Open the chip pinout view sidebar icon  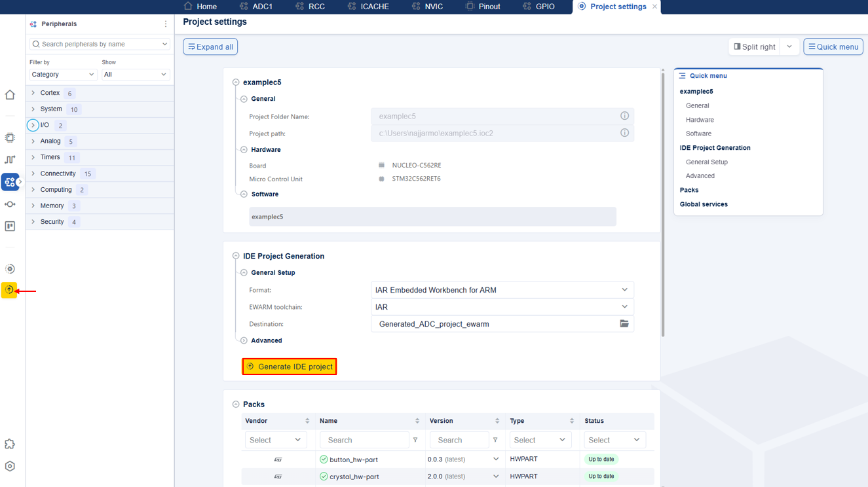tap(10, 138)
